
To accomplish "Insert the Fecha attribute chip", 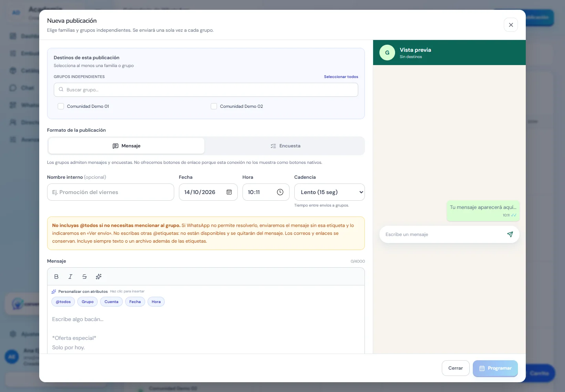I will pos(135,302).
